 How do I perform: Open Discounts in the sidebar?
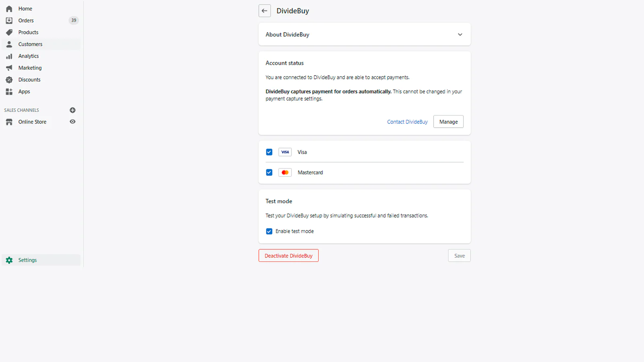pyautogui.click(x=41, y=80)
